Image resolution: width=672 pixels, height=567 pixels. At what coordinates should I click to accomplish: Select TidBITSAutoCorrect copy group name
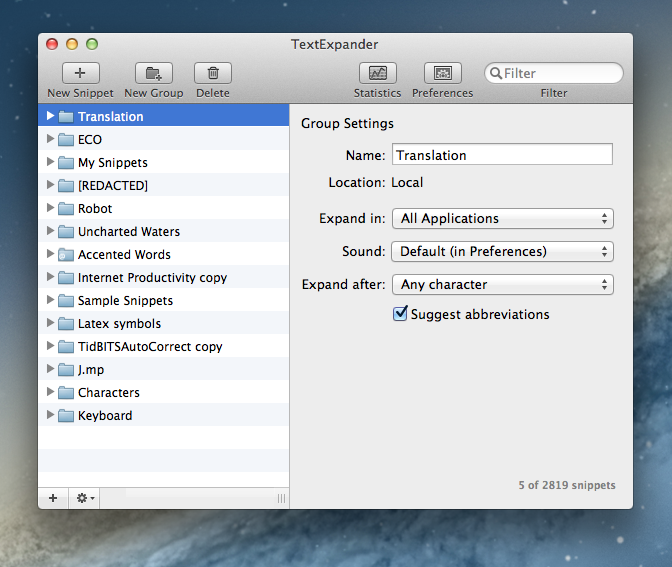coord(150,347)
